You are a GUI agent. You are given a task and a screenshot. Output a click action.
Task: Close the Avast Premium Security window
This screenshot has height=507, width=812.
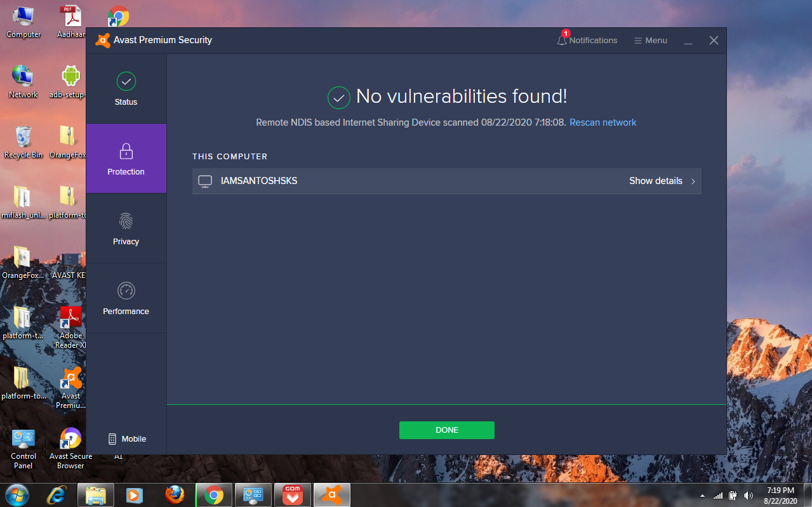tap(714, 40)
